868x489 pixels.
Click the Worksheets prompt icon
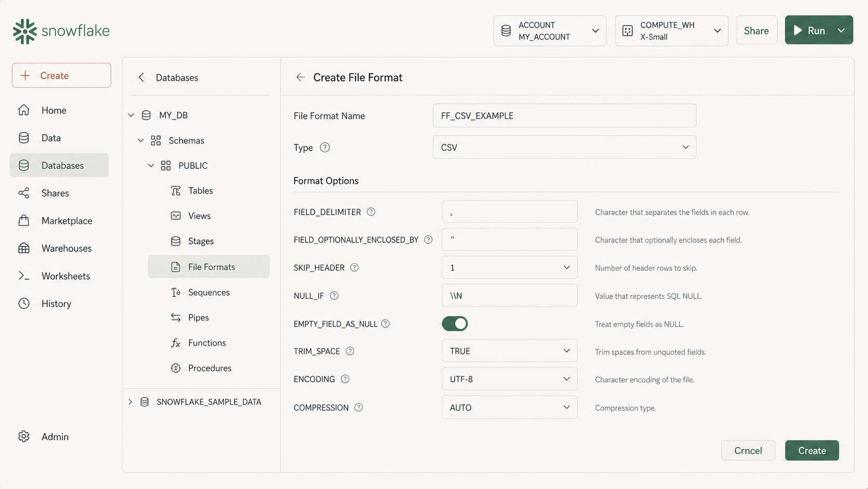[24, 275]
